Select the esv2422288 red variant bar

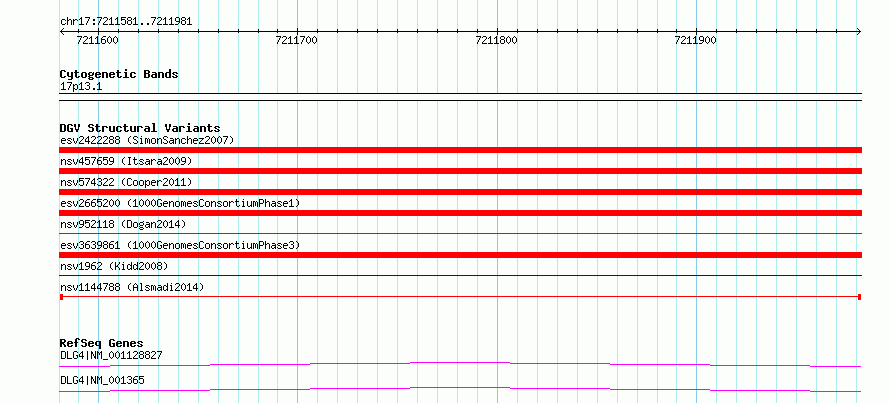[461, 150]
